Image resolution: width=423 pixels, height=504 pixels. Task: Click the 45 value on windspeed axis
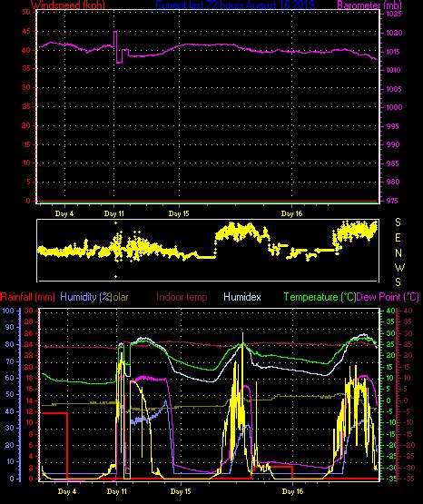(x=26, y=31)
